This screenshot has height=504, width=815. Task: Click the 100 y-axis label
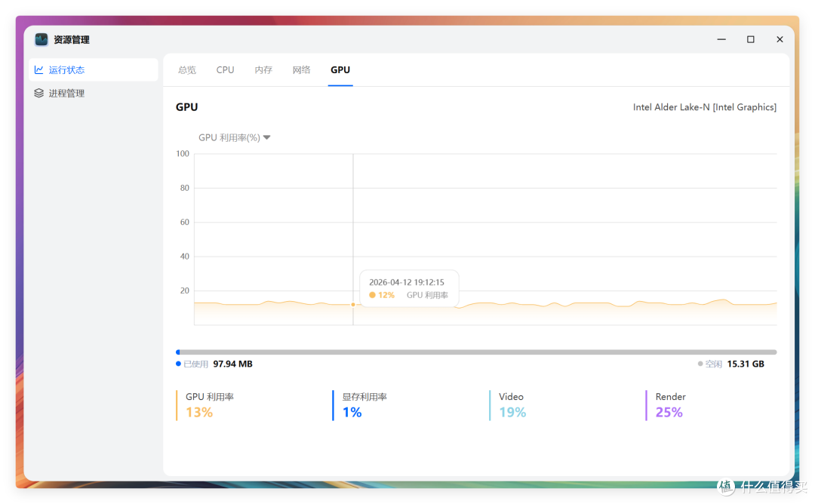183,153
